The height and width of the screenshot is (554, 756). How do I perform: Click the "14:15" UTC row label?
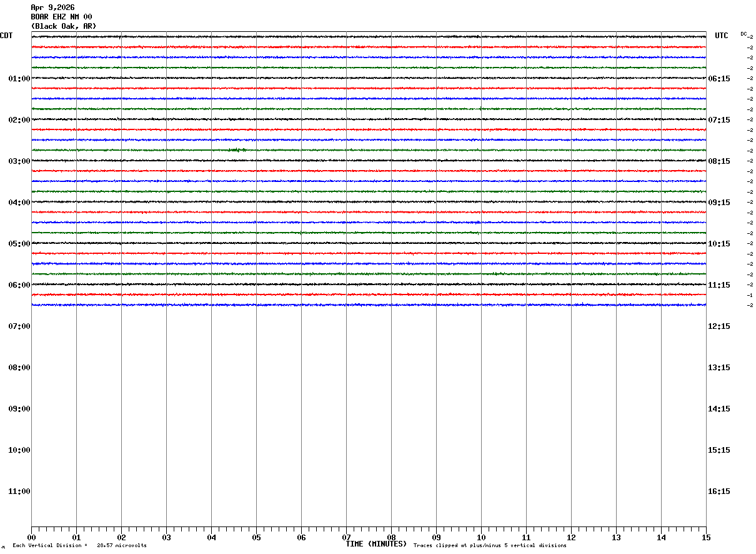[719, 409]
